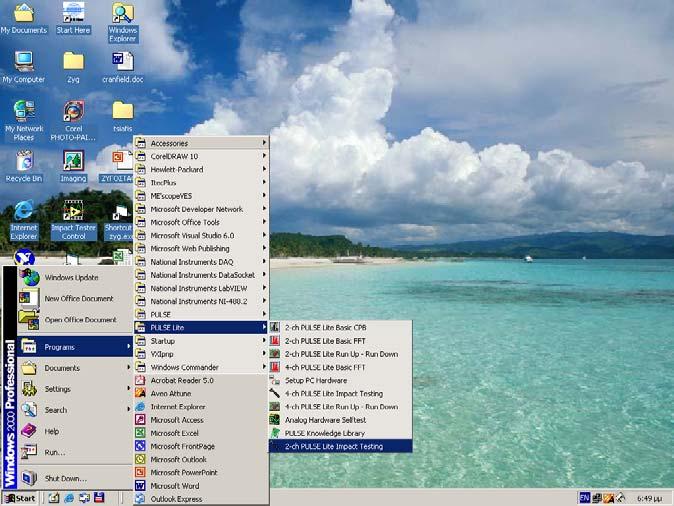Open the Windows Commander program group
This screenshot has width=674, height=506.
tap(201, 367)
